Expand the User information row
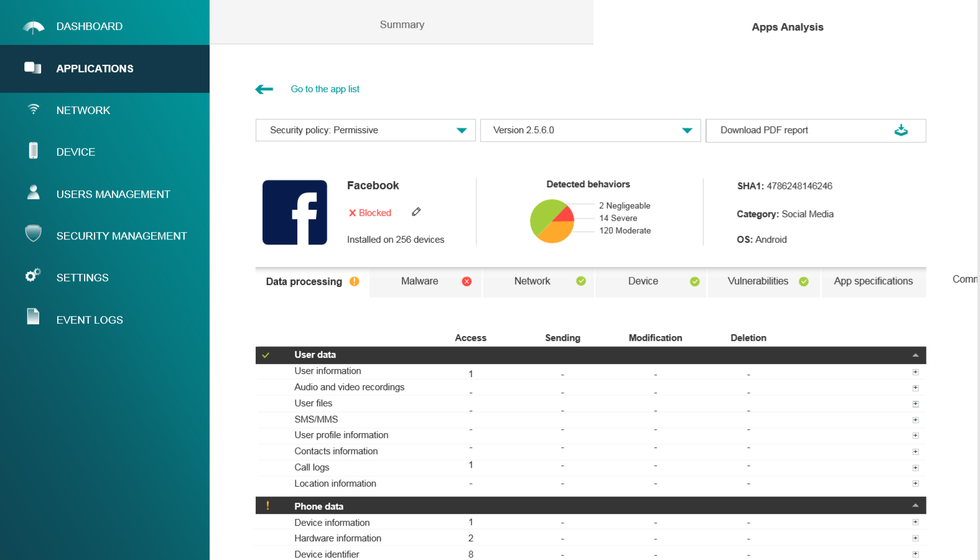The width and height of the screenshot is (980, 560). click(915, 372)
